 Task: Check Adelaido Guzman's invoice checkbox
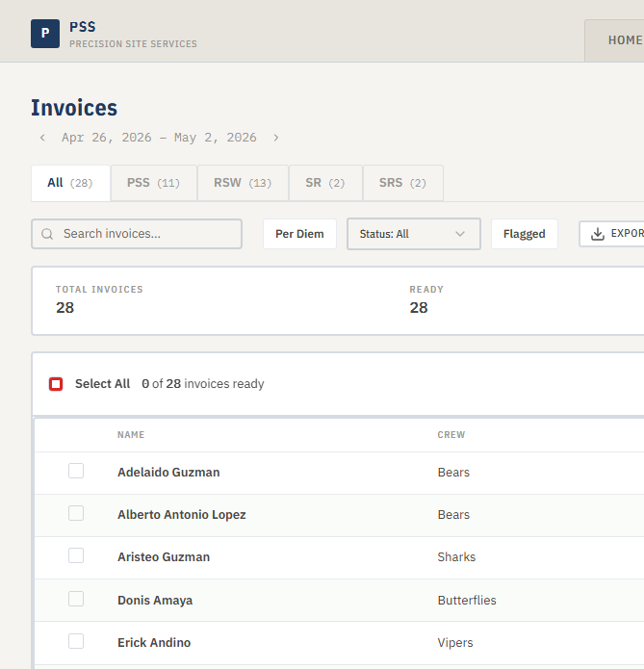(76, 471)
